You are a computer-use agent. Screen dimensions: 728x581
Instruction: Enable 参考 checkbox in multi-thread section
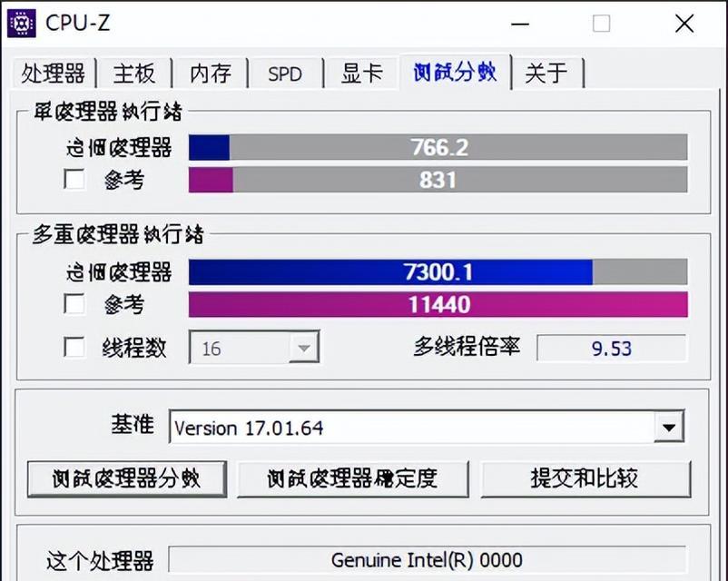(x=74, y=304)
